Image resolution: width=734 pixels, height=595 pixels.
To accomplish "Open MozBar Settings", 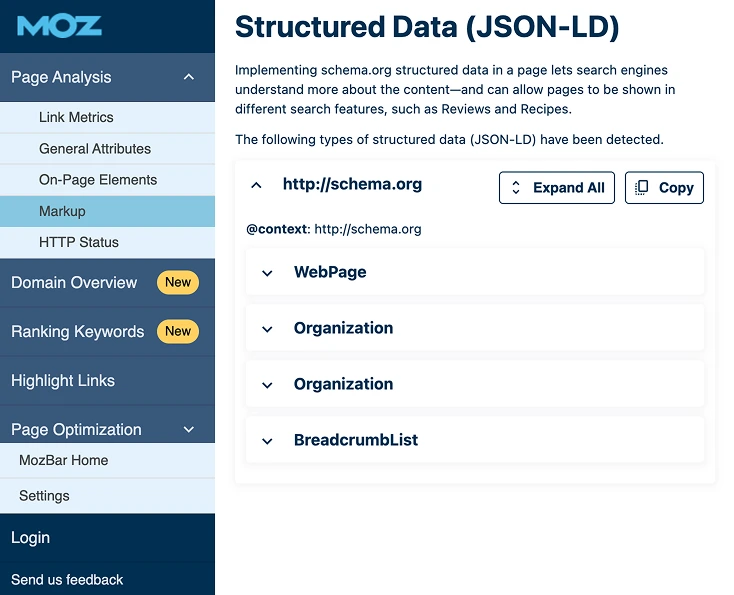I will tap(44, 495).
